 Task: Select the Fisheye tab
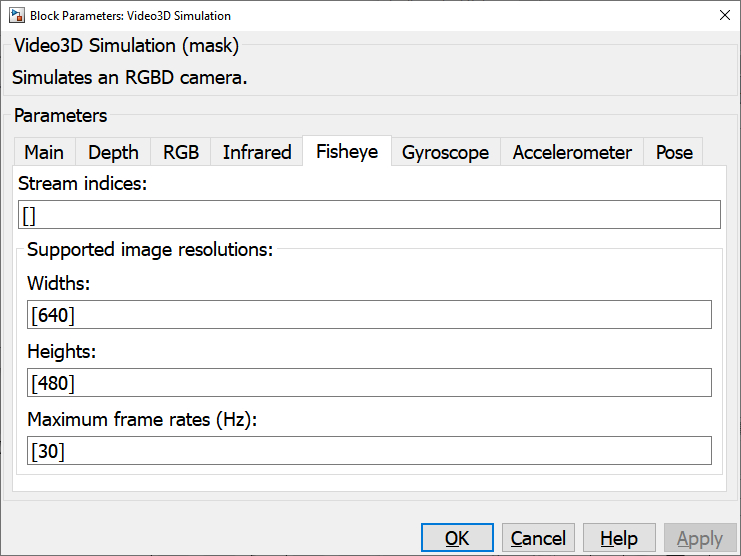tap(347, 151)
